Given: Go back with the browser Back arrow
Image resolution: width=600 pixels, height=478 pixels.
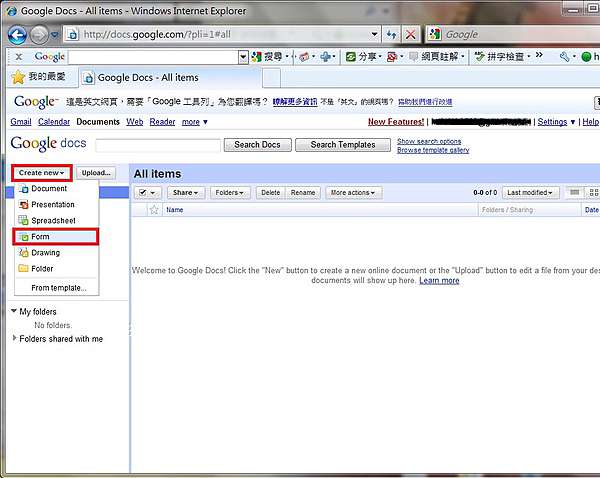Looking at the screenshot, I should click(17, 35).
